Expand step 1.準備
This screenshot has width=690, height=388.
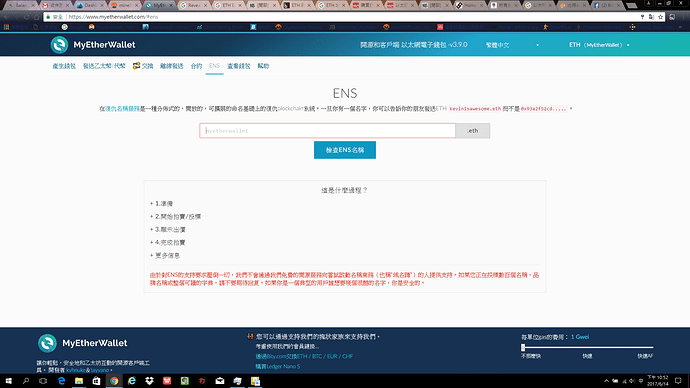click(x=161, y=204)
